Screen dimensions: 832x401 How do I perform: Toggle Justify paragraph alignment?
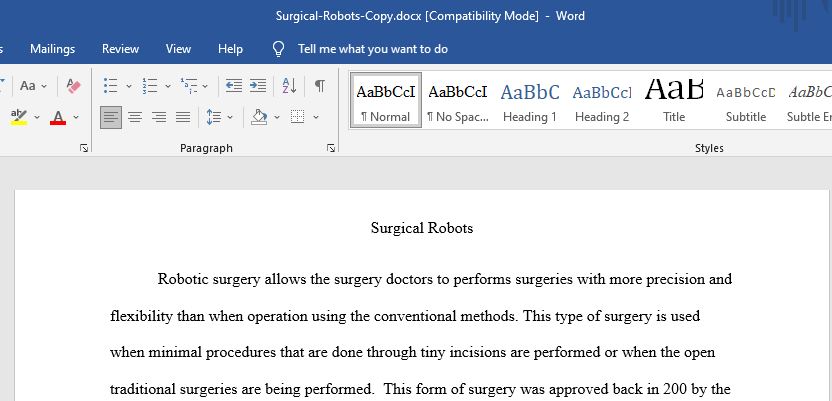tap(183, 117)
